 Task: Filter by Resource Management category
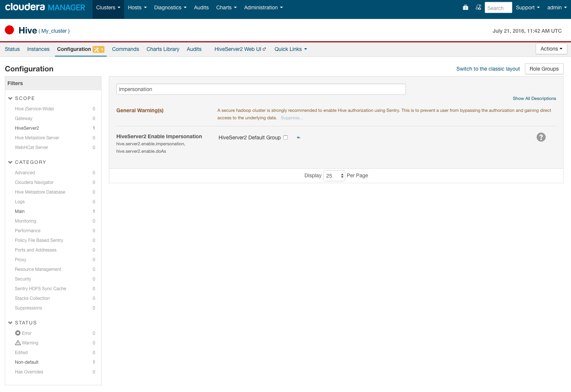[54, 269]
